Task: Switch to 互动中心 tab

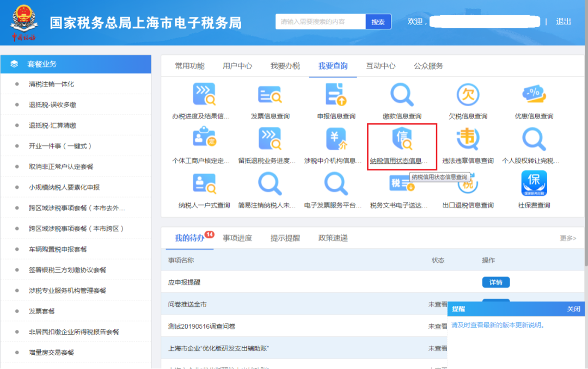Action: tap(381, 66)
